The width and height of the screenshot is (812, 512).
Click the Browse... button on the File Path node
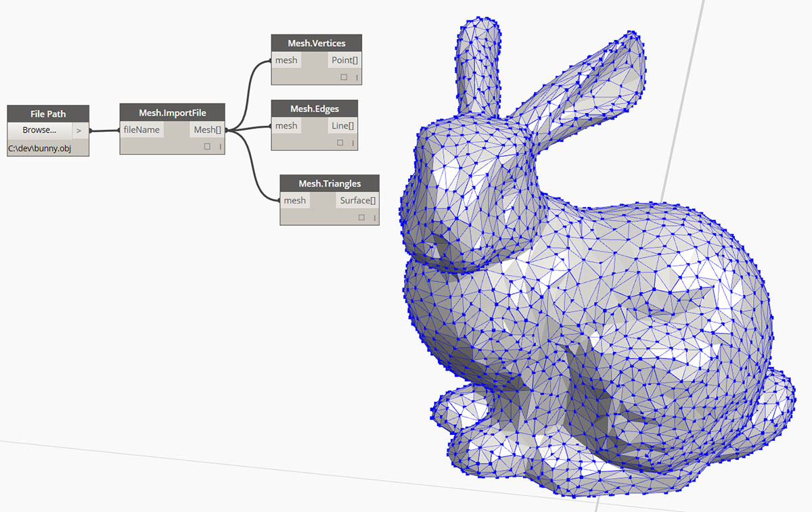click(39, 130)
